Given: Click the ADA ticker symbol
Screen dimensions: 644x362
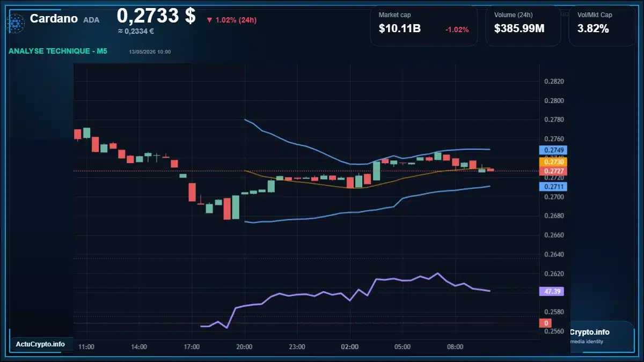Looking at the screenshot, I should [91, 20].
